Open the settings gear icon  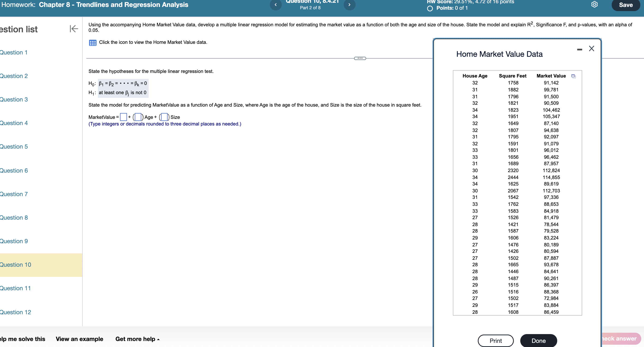pyautogui.click(x=594, y=4)
